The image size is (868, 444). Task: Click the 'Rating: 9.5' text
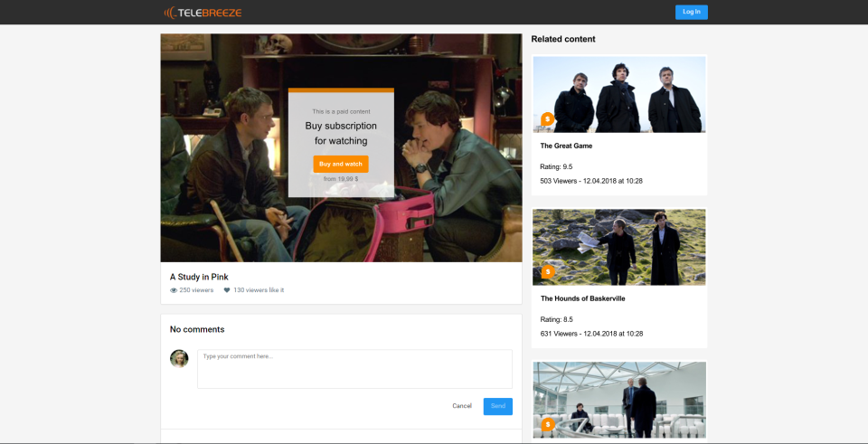tap(556, 166)
